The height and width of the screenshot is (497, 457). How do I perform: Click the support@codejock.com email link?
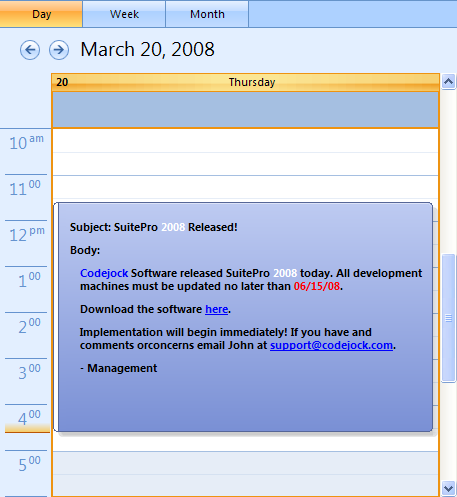click(x=331, y=345)
